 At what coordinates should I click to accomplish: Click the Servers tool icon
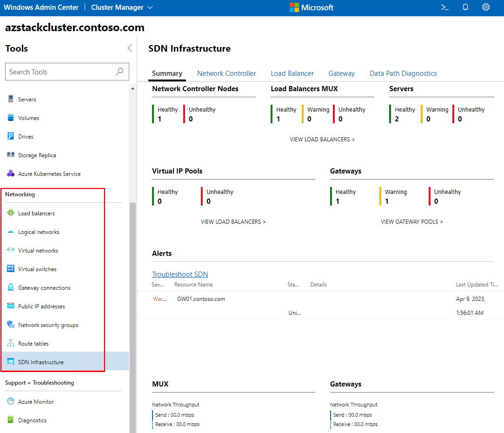pyautogui.click(x=11, y=99)
